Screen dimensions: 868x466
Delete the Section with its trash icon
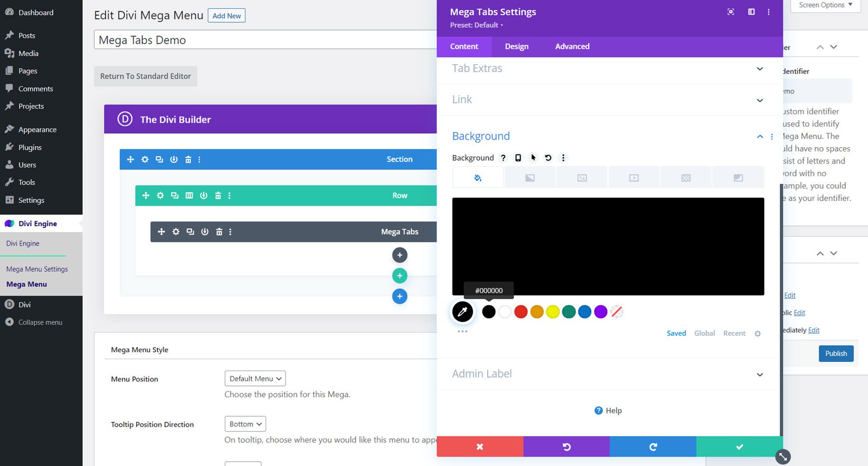tap(188, 159)
